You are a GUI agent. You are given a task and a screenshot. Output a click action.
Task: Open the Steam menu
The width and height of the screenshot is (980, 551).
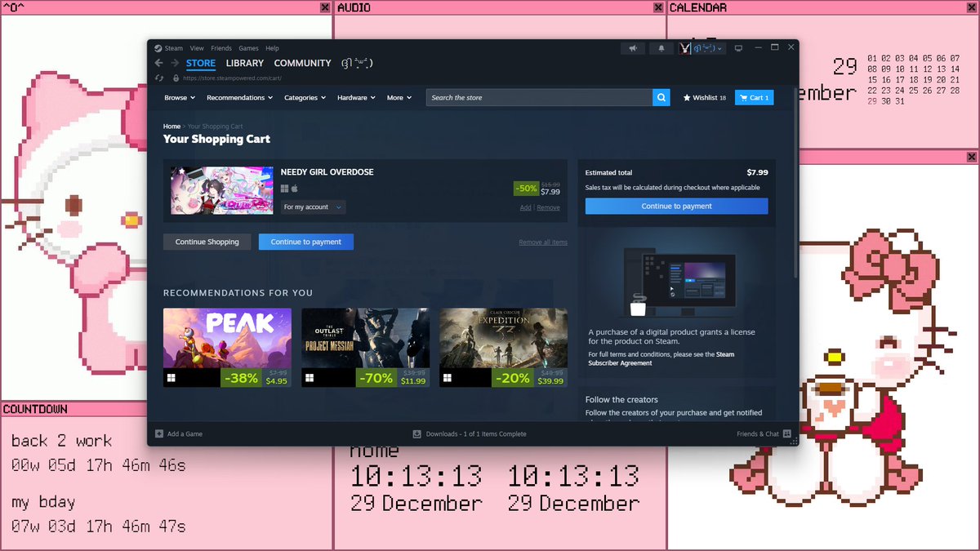(174, 48)
